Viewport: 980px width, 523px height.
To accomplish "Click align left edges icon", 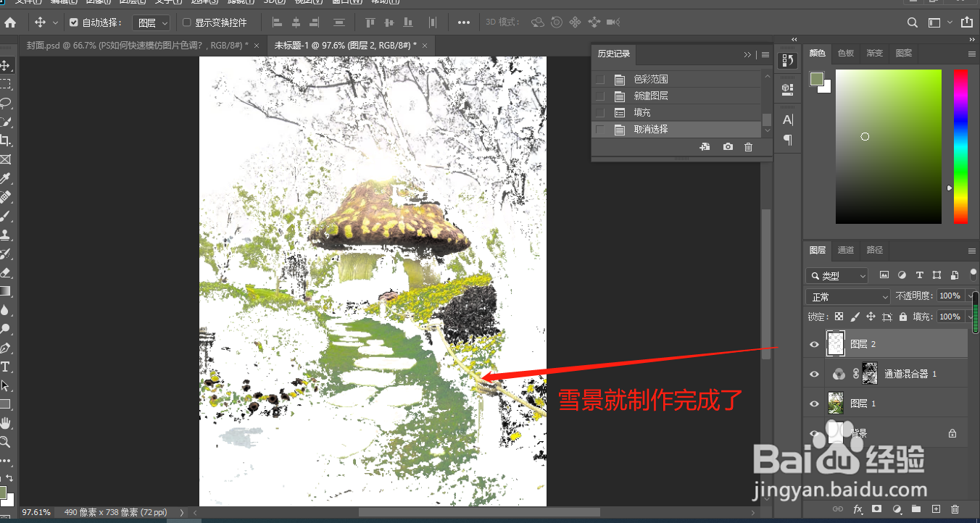I will [x=276, y=22].
